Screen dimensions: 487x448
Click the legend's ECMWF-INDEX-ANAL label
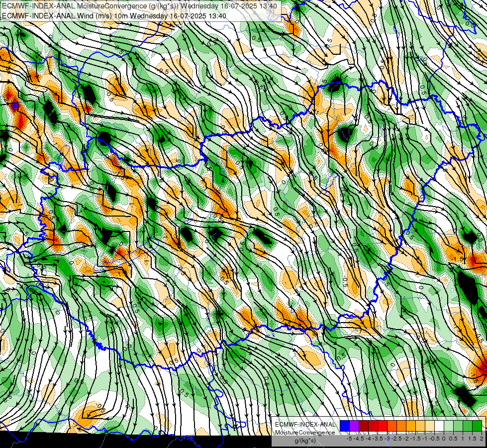(305, 425)
